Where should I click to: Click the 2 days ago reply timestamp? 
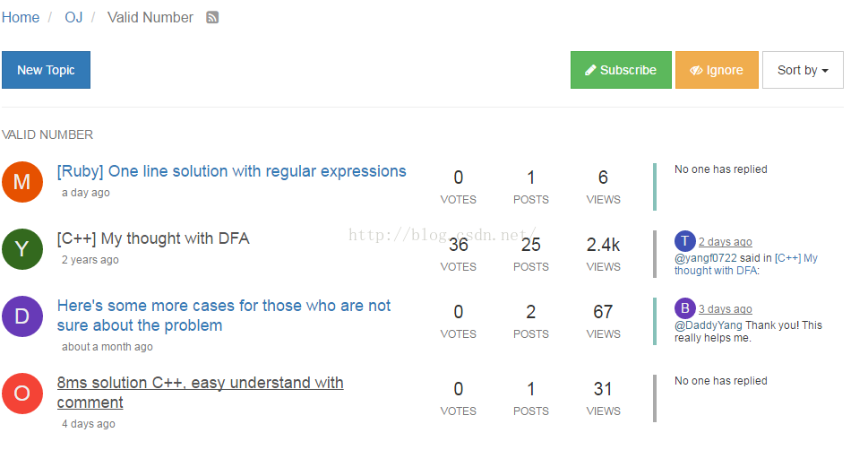726,242
